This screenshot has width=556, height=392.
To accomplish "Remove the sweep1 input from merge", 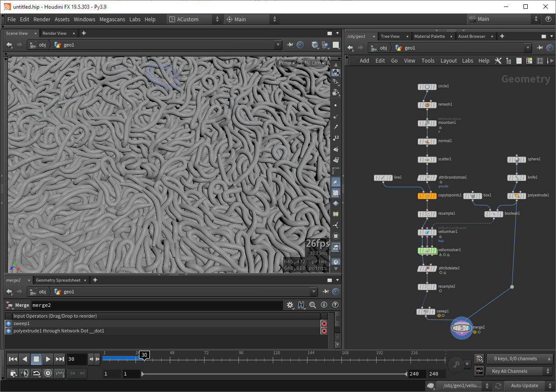I will [324, 324].
